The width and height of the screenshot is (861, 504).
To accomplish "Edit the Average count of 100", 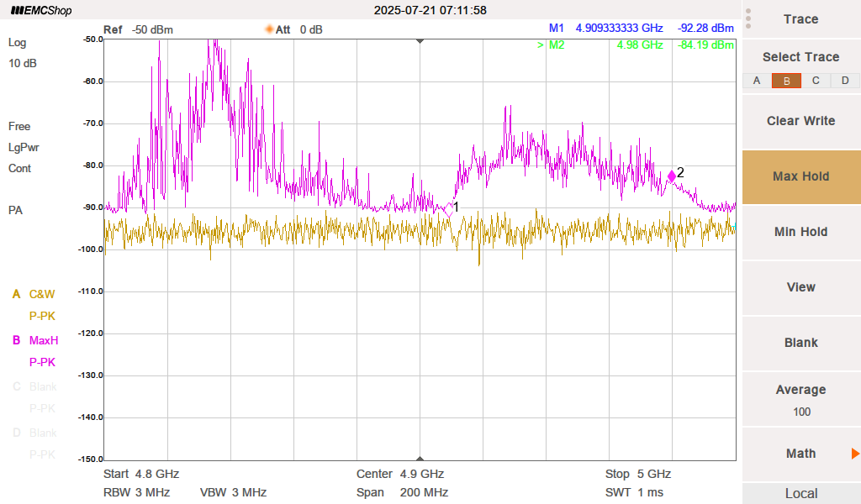I will click(800, 400).
